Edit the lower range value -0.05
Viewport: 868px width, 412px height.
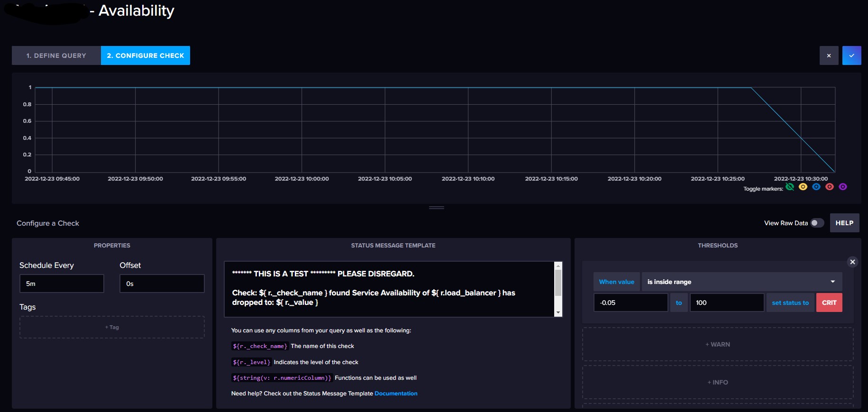click(x=631, y=302)
